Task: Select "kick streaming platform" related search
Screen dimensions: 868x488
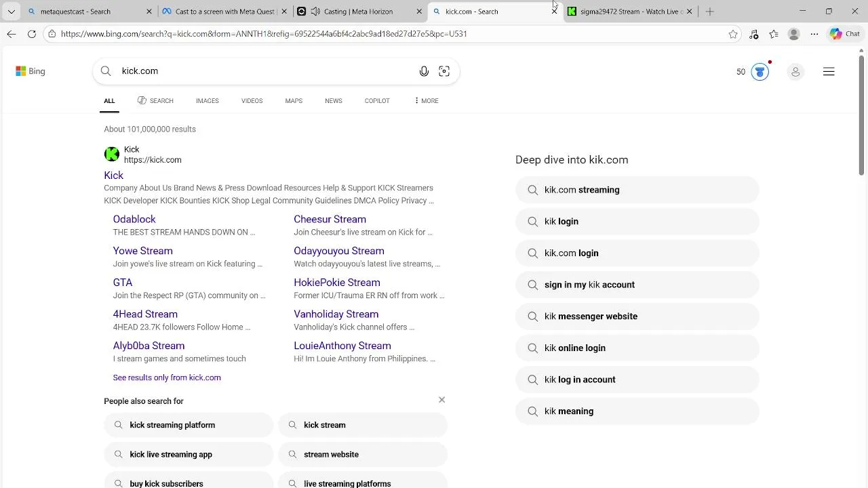Action: click(x=172, y=425)
